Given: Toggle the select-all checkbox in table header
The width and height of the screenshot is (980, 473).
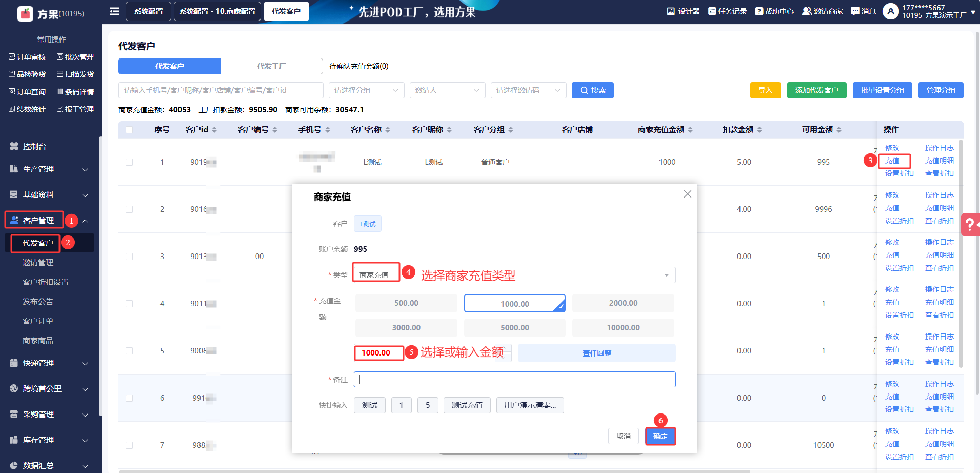Looking at the screenshot, I should tap(129, 130).
